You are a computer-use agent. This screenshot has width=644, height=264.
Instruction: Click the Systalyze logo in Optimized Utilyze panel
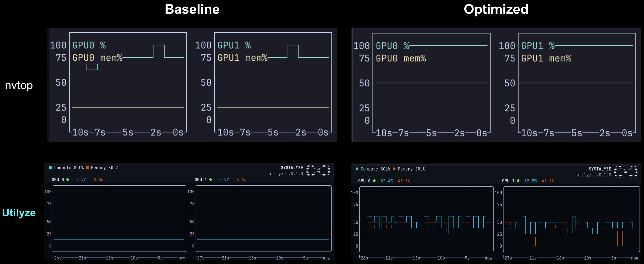[626, 172]
